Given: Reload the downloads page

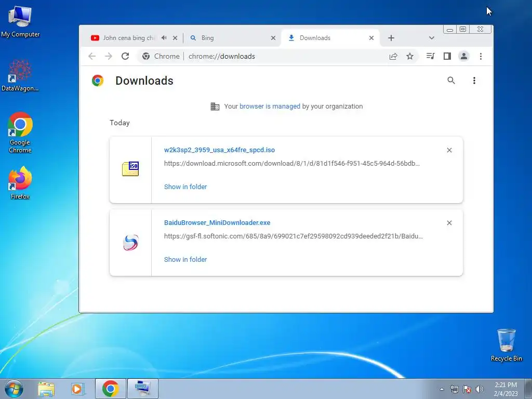Looking at the screenshot, I should (x=125, y=56).
